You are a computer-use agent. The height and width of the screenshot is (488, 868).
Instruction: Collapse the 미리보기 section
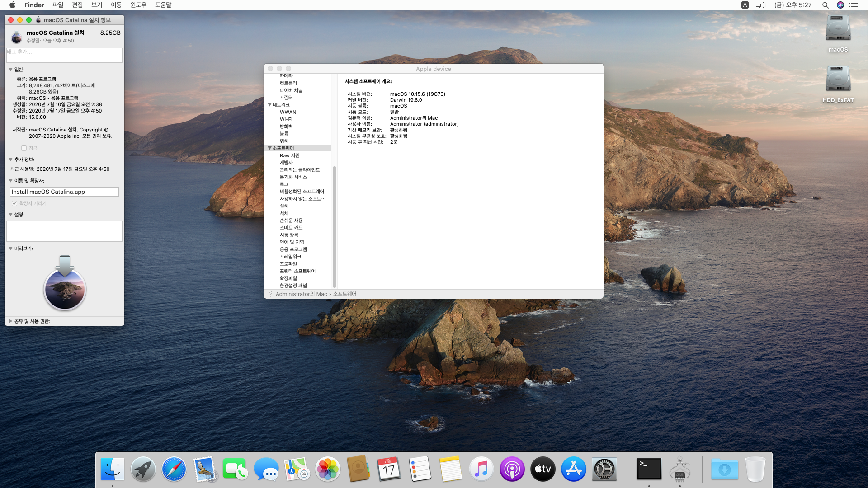point(10,249)
